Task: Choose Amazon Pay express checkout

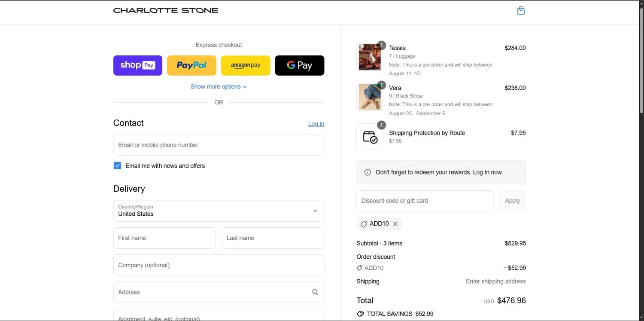Action: pyautogui.click(x=246, y=65)
